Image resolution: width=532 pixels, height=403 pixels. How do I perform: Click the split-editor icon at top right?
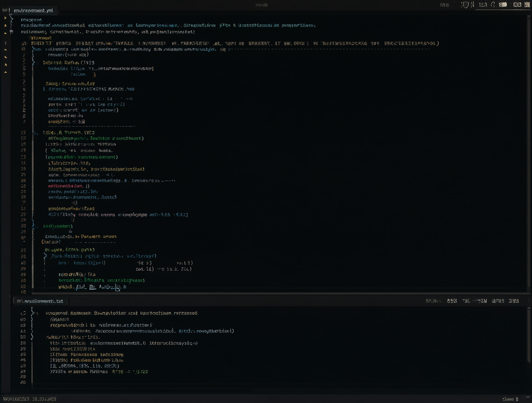pyautogui.click(x=517, y=5)
